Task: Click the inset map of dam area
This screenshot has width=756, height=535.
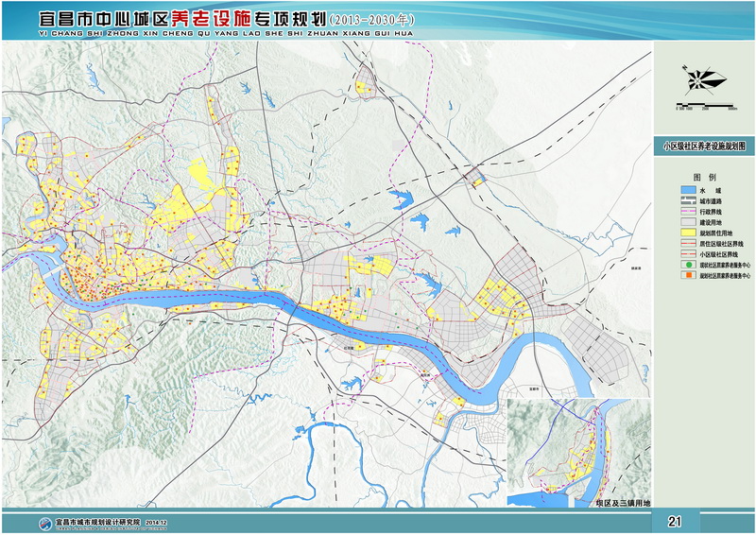Action: pos(578,448)
